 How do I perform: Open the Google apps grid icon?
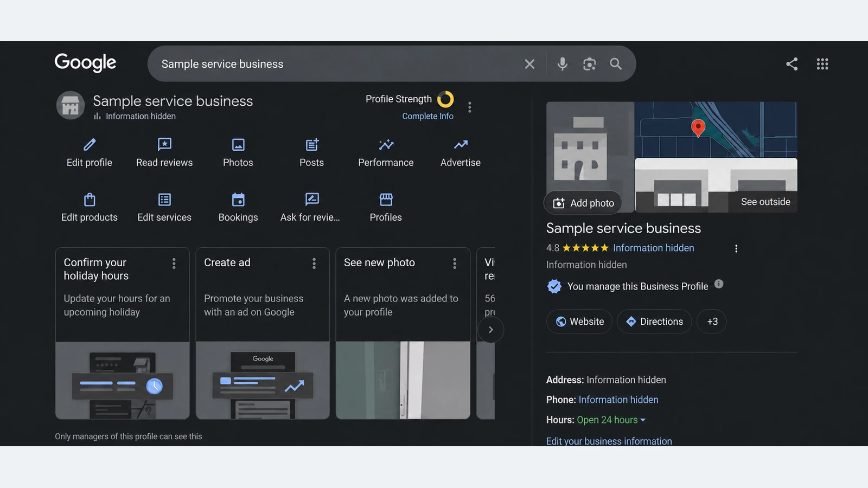tap(822, 64)
